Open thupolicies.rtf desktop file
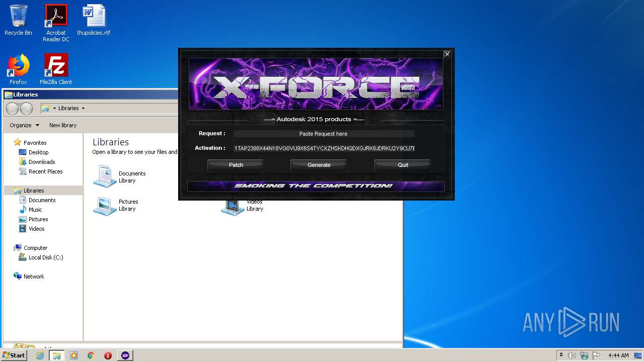644x362 pixels. tap(94, 20)
